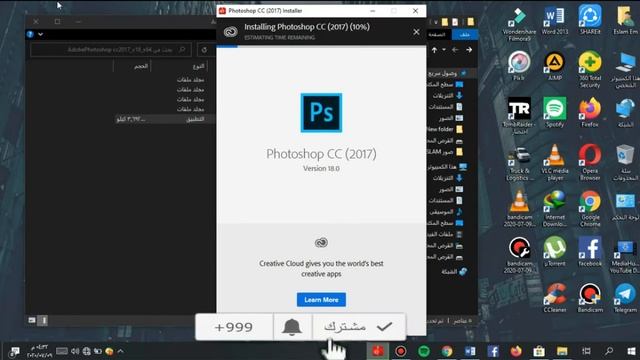Select the Firefox desktop shortcut
This screenshot has width=640, height=360.
[x=590, y=112]
